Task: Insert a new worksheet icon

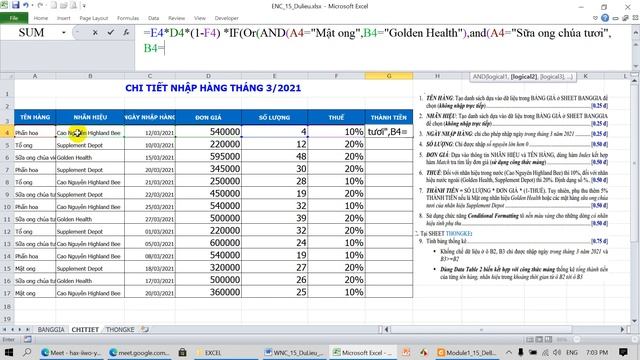Action: coord(145,329)
